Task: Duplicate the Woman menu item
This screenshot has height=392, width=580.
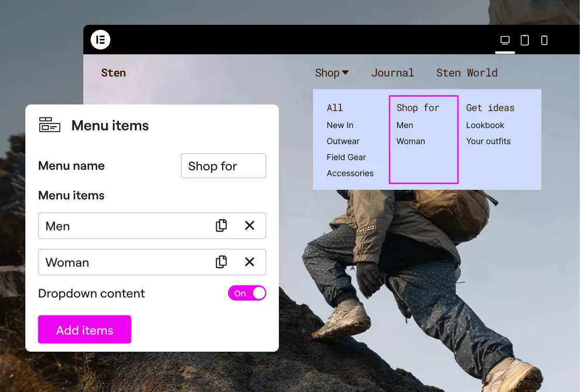Action: [221, 262]
